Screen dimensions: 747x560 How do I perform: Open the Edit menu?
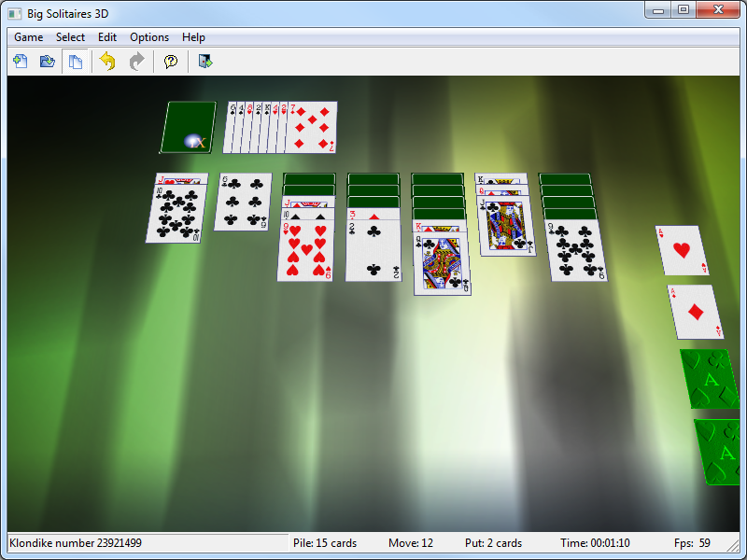pos(107,37)
